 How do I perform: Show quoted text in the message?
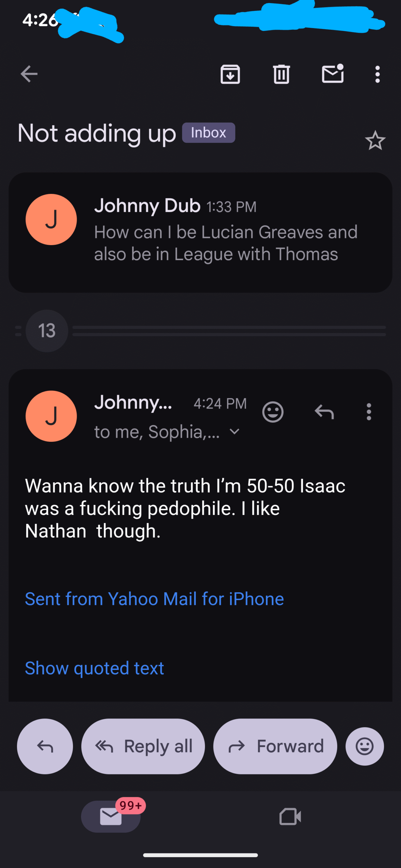click(x=94, y=668)
